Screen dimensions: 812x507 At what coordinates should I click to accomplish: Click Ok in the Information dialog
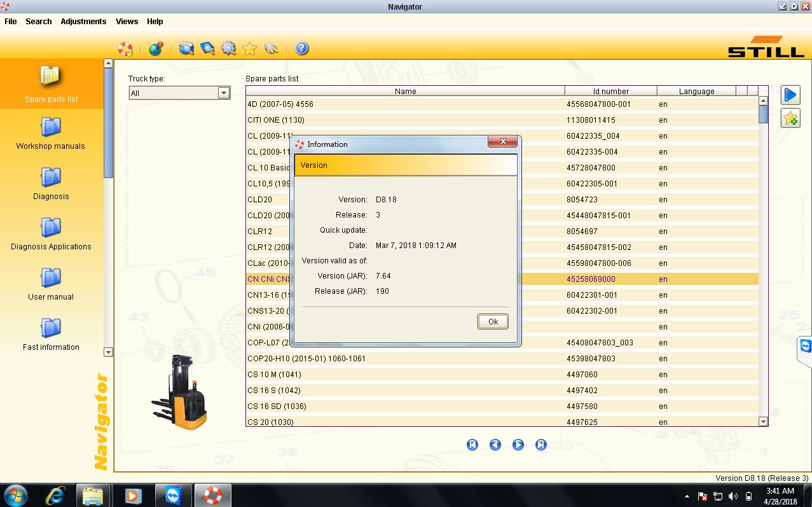[x=493, y=321]
